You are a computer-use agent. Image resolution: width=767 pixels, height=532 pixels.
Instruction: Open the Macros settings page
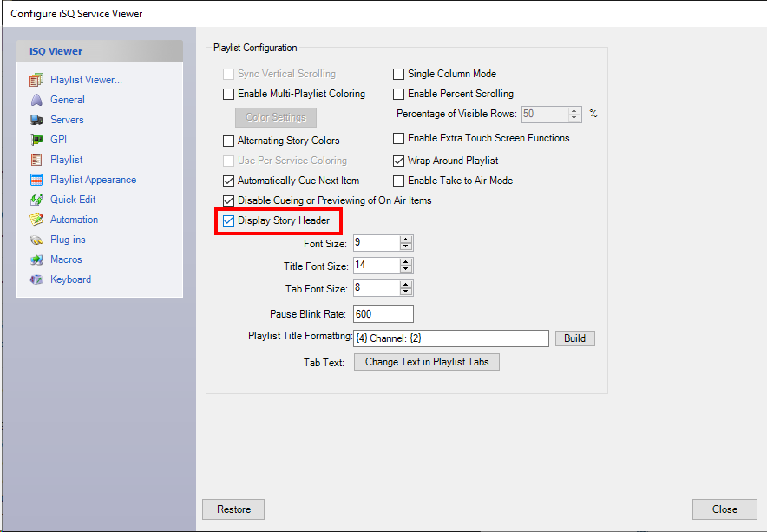tap(66, 259)
